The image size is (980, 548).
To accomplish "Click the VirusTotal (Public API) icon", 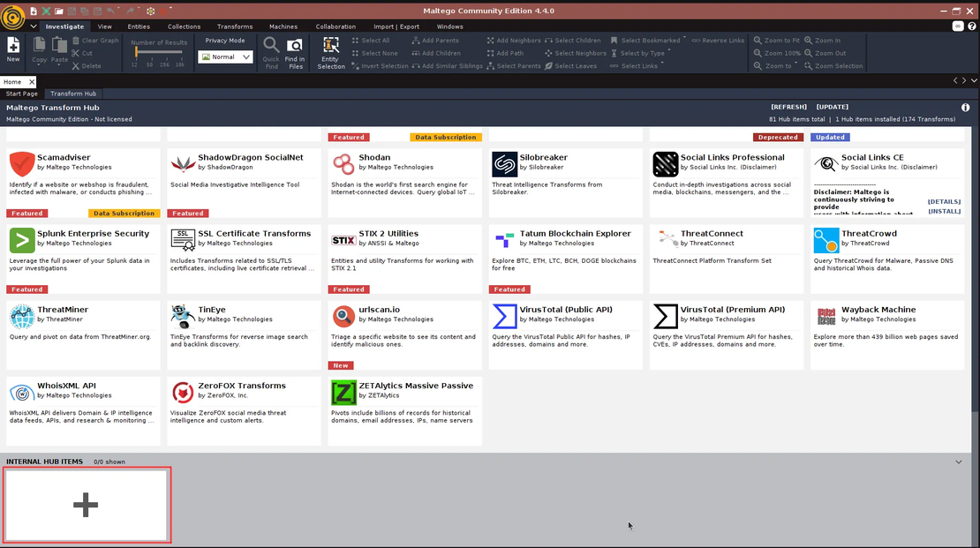I will click(504, 316).
